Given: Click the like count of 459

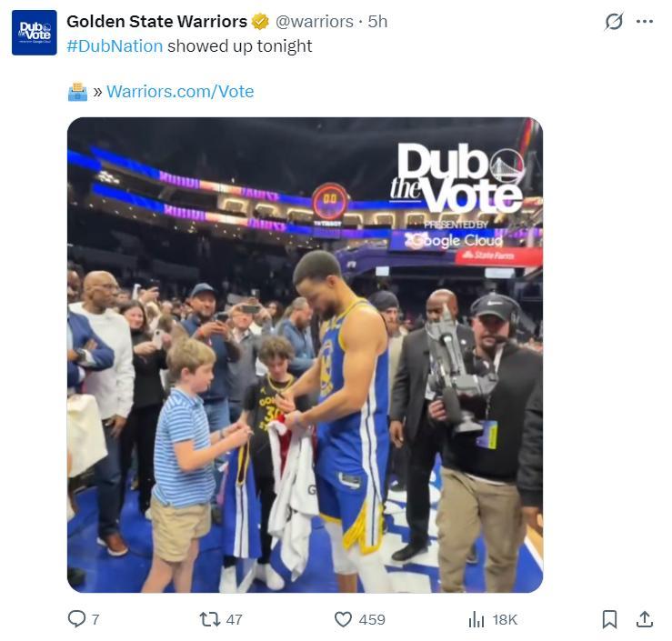Looking at the screenshot, I should [x=372, y=619].
